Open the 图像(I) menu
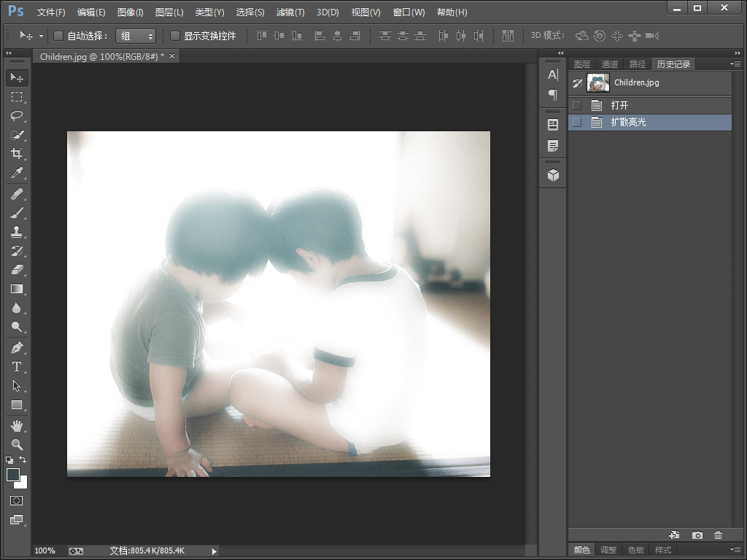Viewport: 747px width, 560px height. click(130, 12)
